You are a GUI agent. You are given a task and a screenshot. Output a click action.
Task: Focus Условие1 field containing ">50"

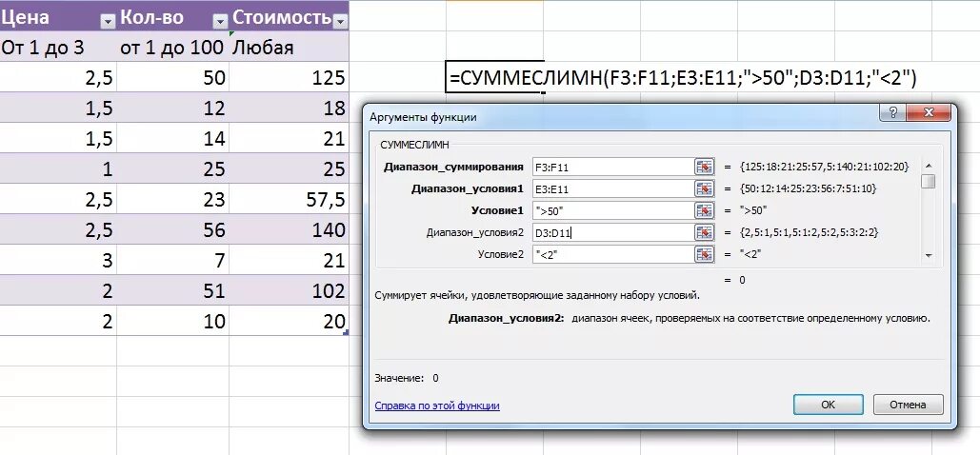(612, 210)
